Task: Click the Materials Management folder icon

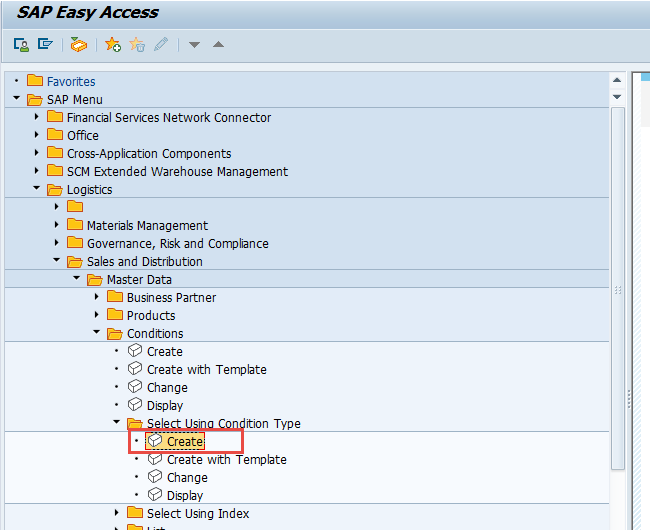Action: tap(75, 224)
